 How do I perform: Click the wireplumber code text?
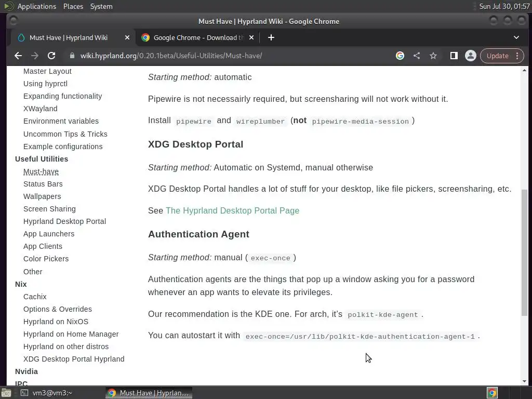click(260, 121)
